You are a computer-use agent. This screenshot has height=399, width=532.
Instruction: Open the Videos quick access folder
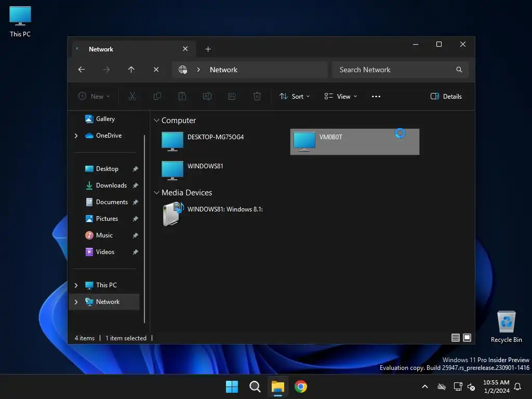click(100, 252)
